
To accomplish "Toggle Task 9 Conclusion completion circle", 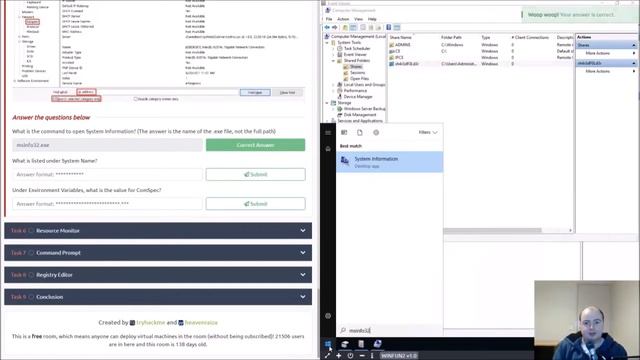I will (31, 297).
